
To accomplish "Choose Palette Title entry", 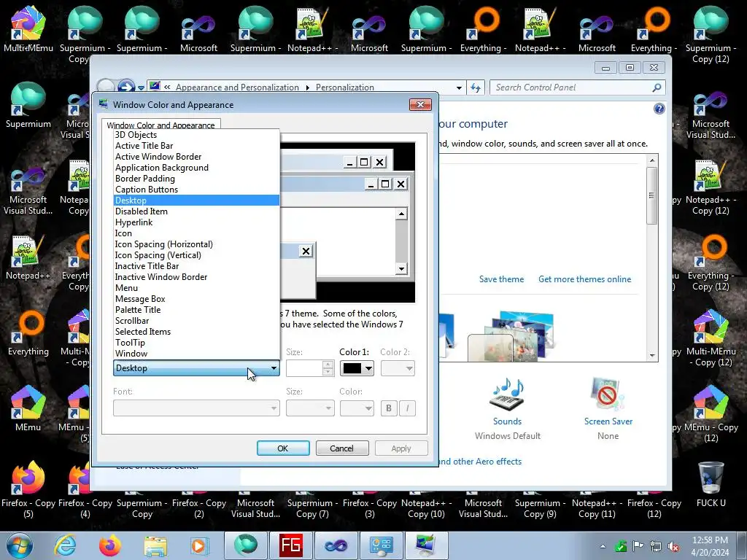I will point(196,310).
